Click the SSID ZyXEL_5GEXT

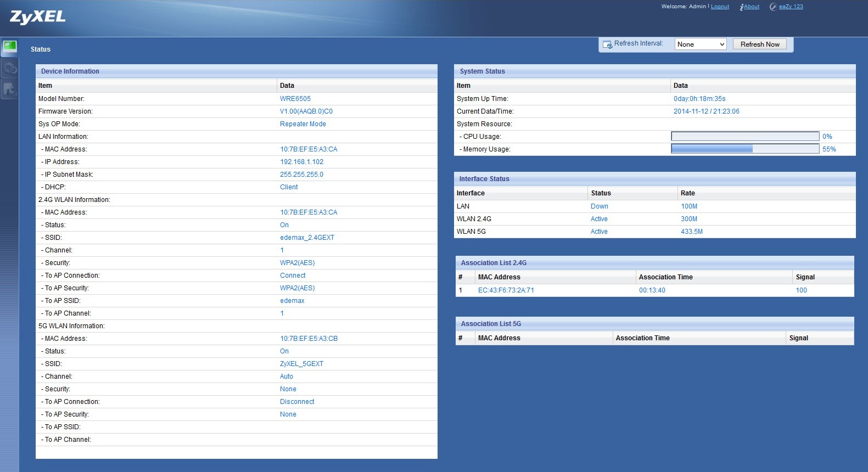(x=301, y=364)
